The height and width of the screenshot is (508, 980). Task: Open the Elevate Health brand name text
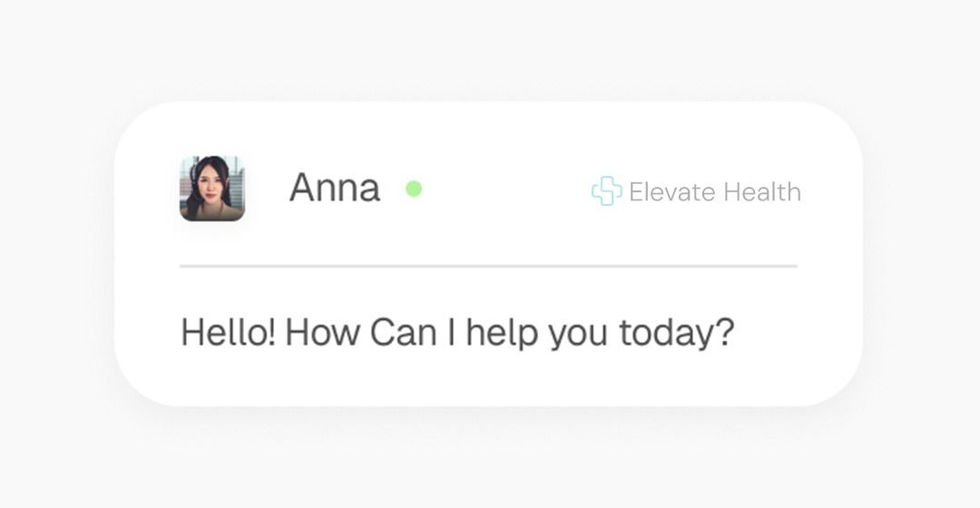[x=715, y=191]
